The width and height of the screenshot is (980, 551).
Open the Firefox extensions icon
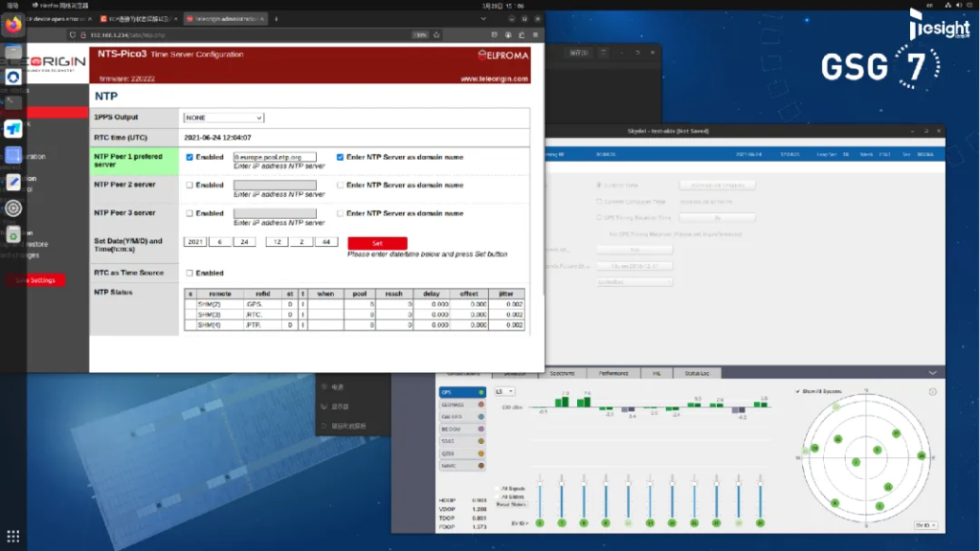pos(522,35)
